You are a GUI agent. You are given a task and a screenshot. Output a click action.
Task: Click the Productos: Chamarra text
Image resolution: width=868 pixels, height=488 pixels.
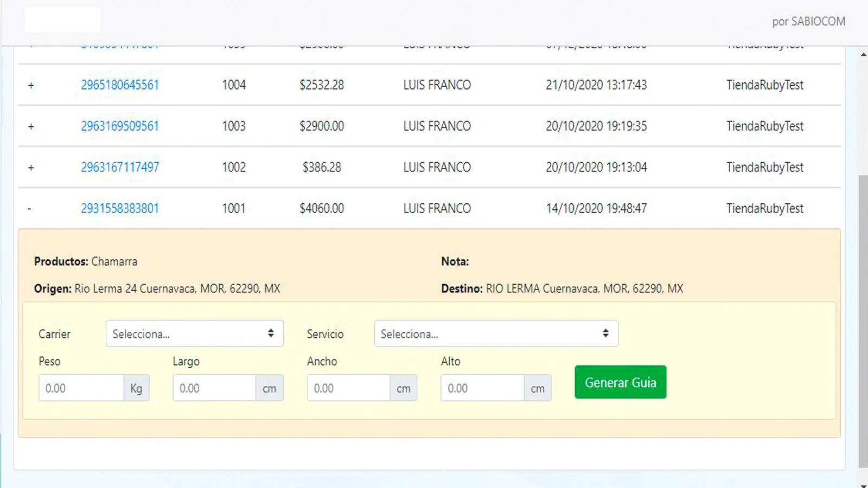tap(86, 261)
